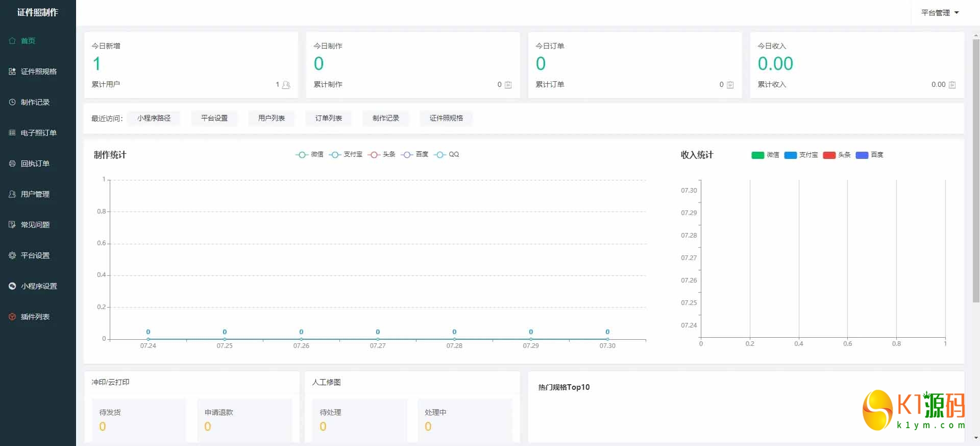Image resolution: width=980 pixels, height=446 pixels.
Task: Toggle QQ series in 制作统计 legend
Action: [447, 154]
